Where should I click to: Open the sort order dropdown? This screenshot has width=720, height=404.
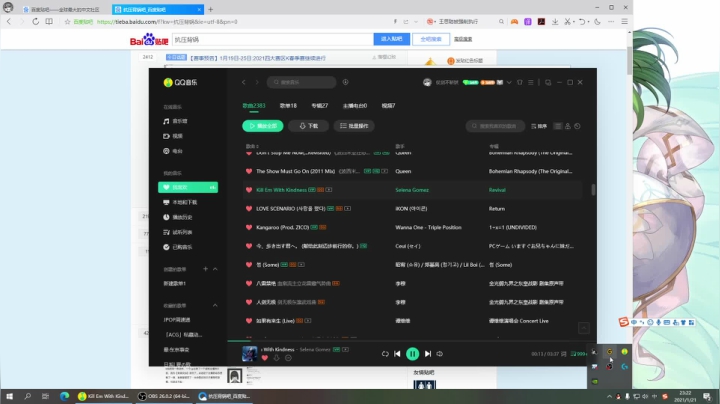tap(539, 126)
